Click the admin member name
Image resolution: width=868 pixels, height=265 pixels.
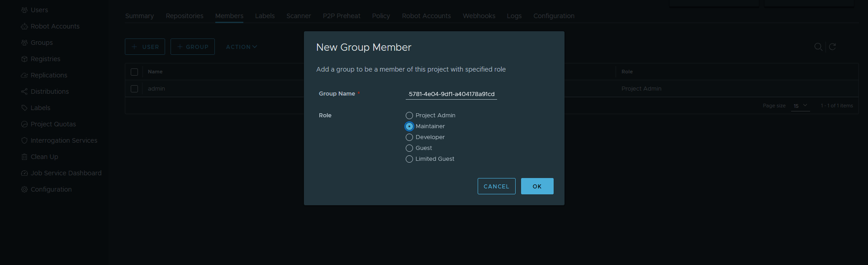pyautogui.click(x=157, y=89)
